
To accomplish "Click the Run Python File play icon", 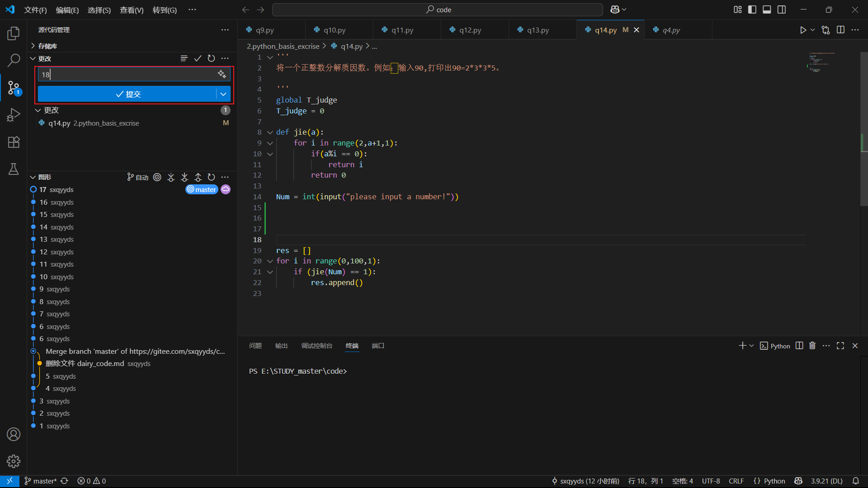I will [803, 30].
